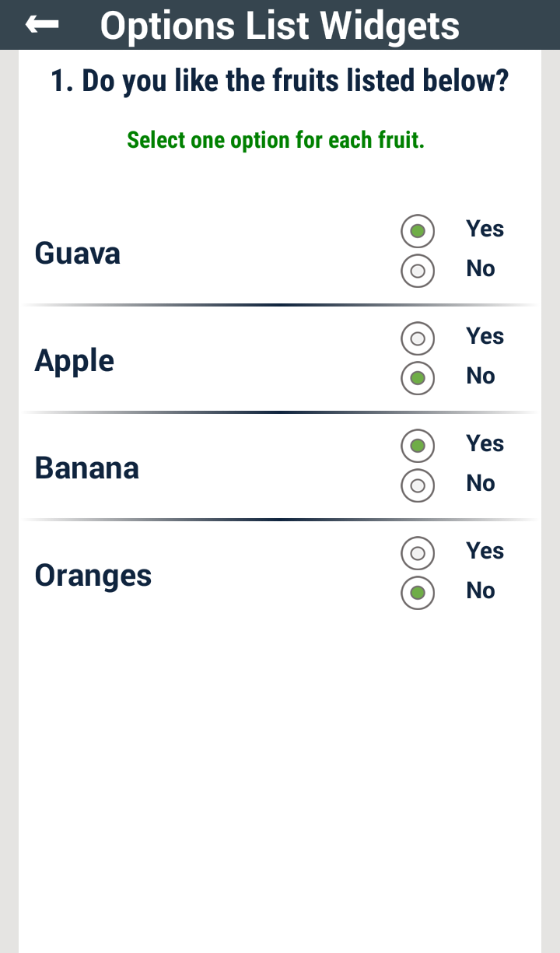Go back using the left arrow icon
This screenshot has width=560, height=953.
click(42, 25)
